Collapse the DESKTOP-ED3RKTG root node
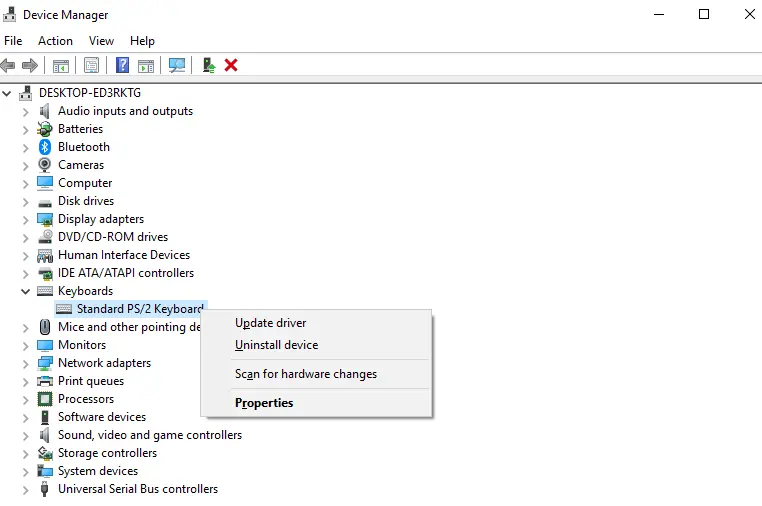The height and width of the screenshot is (506, 762). (7, 93)
